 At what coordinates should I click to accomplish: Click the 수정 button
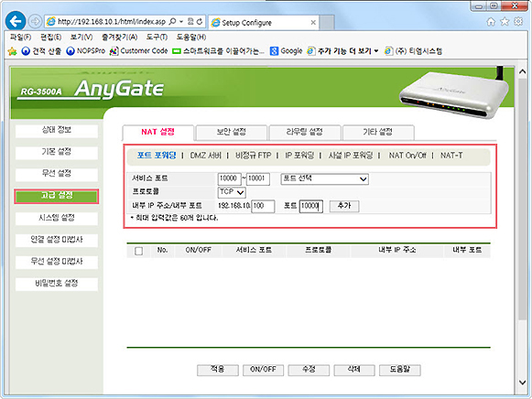point(309,370)
